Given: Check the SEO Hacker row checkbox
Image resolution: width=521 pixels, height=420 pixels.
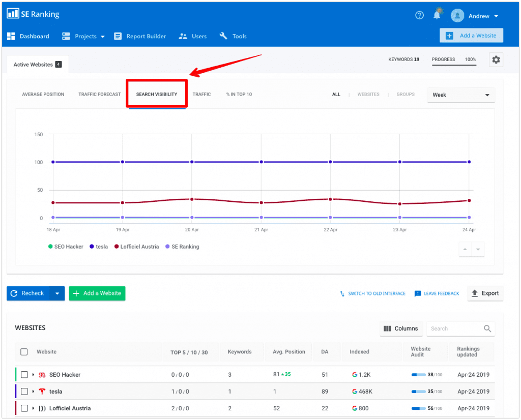Looking at the screenshot, I should click(24, 375).
